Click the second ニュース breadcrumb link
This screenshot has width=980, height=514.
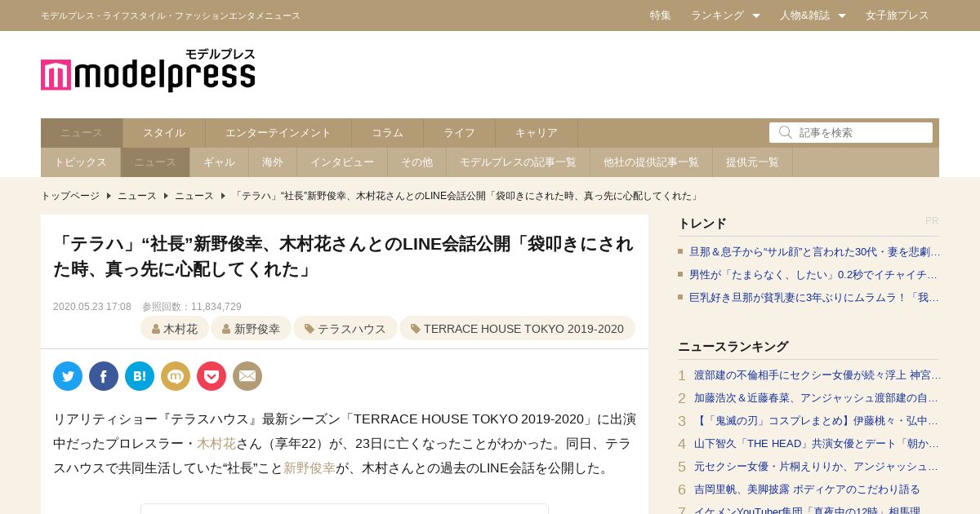tap(194, 196)
